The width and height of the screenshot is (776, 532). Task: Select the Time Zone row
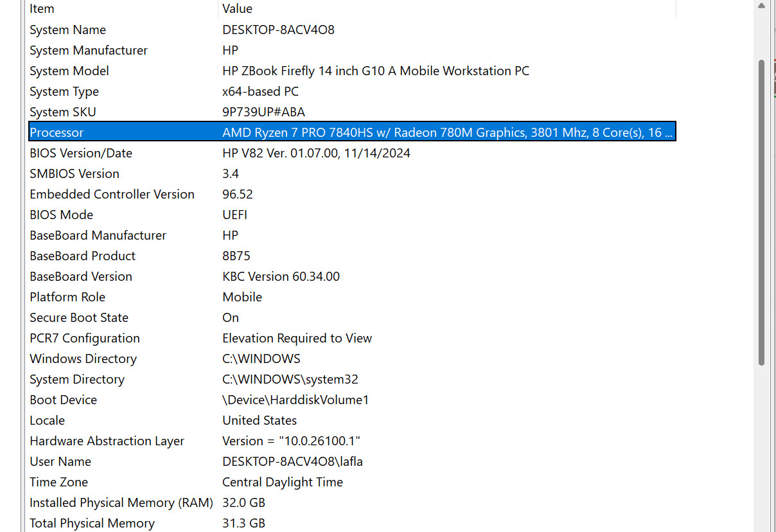click(352, 482)
